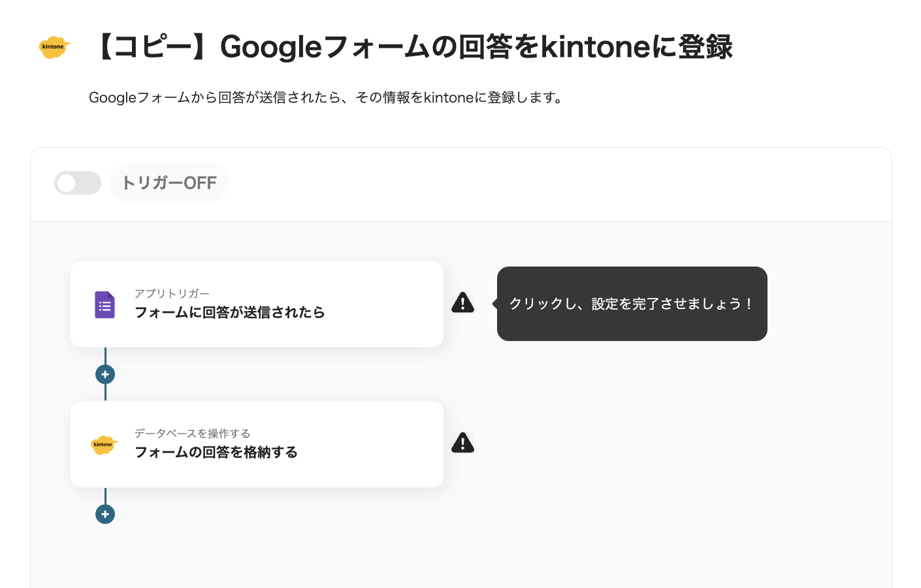Image resolution: width=921 pixels, height=588 pixels.
Task: Click the warning icon beside the kintone database step
Action: pos(462,442)
